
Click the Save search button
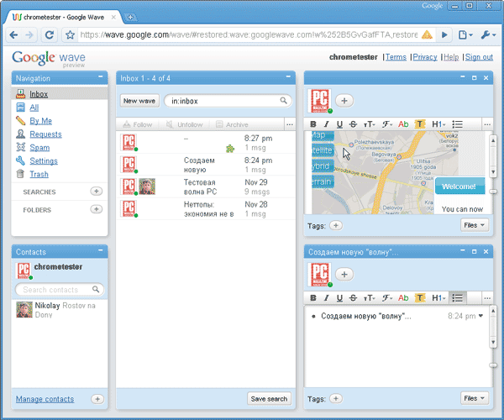click(x=269, y=399)
